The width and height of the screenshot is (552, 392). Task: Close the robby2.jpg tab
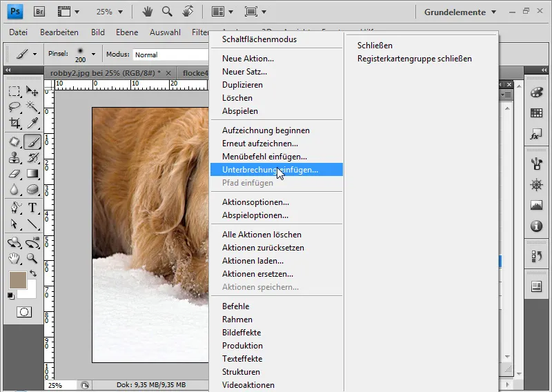[168, 73]
